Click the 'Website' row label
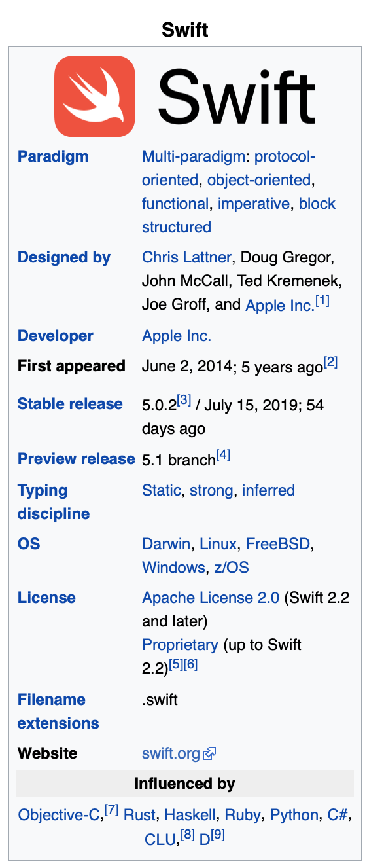The image size is (365, 868). click(47, 753)
